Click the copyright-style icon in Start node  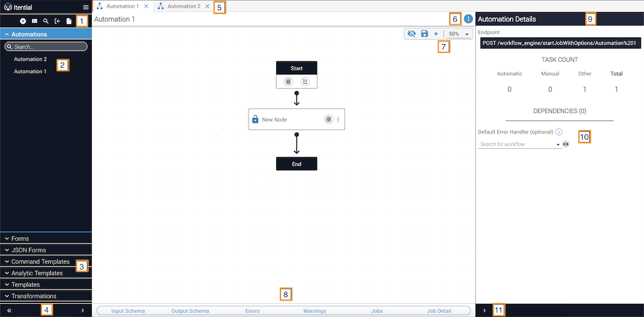click(288, 82)
